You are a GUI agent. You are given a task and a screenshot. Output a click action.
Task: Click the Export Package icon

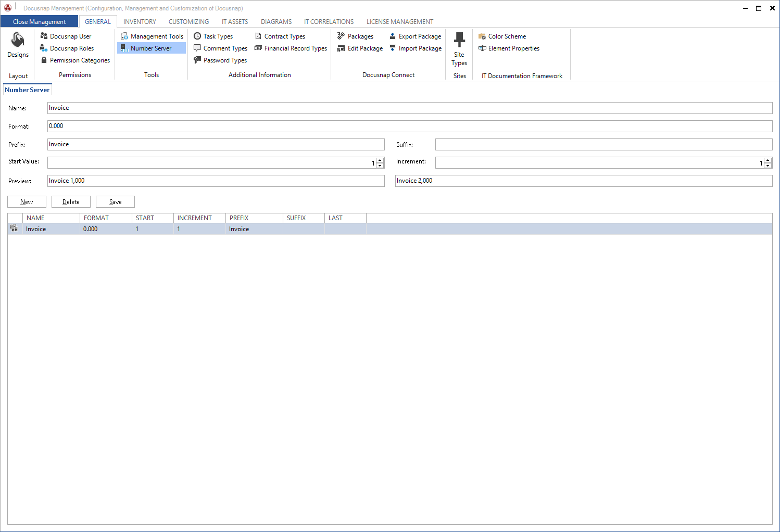tap(393, 36)
